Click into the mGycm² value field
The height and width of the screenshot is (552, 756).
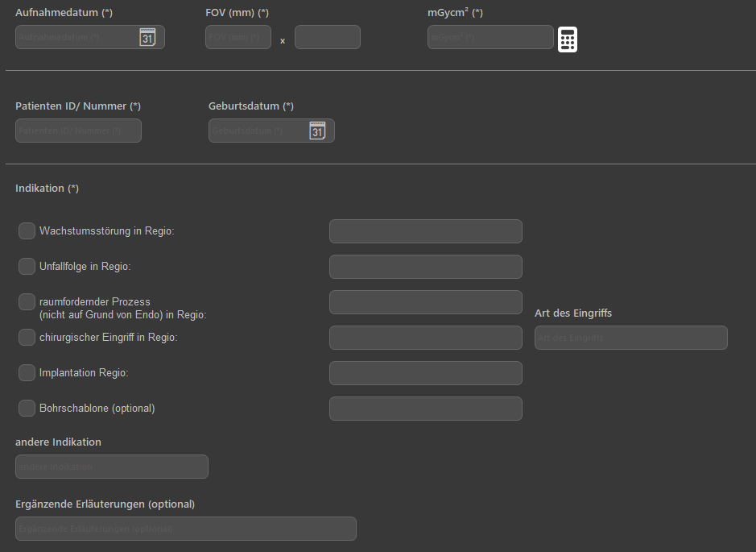coord(490,38)
